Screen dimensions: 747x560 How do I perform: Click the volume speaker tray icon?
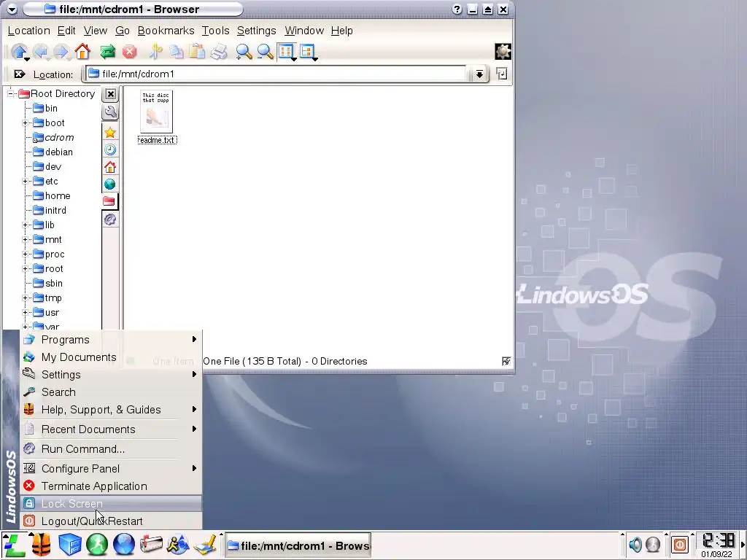pos(635,544)
